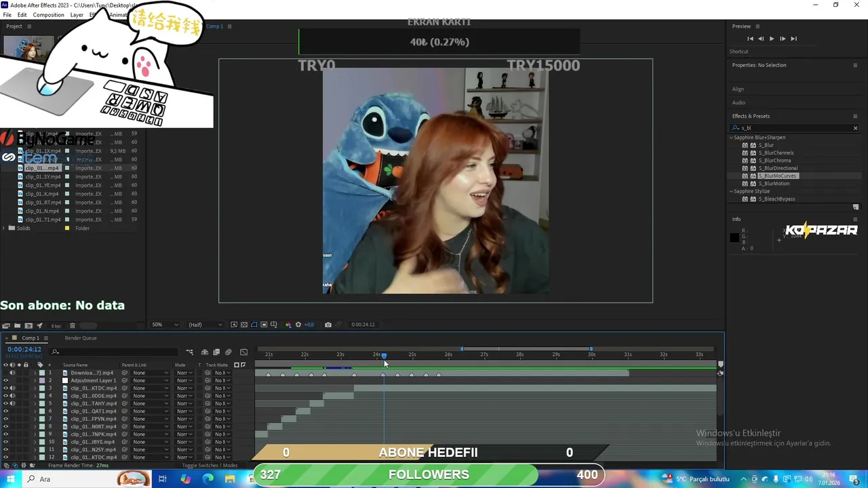Viewport: 868px width, 488px height.
Task: Open parent dropdown for Adjustment Layer 1
Action: point(151,381)
